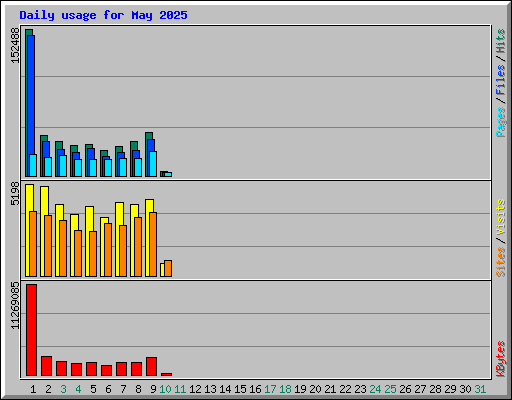Click green x-axis day label 11
The height and width of the screenshot is (400, 512).
(180, 389)
